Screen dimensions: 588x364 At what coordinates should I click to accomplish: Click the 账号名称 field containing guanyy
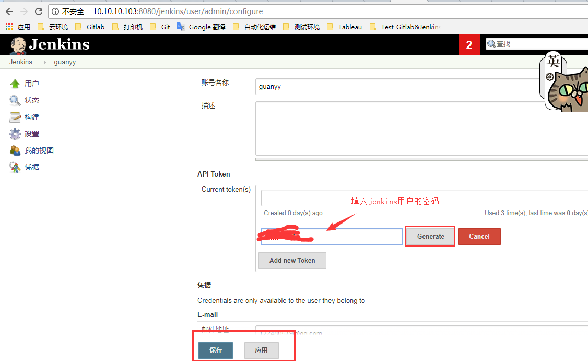421,87
